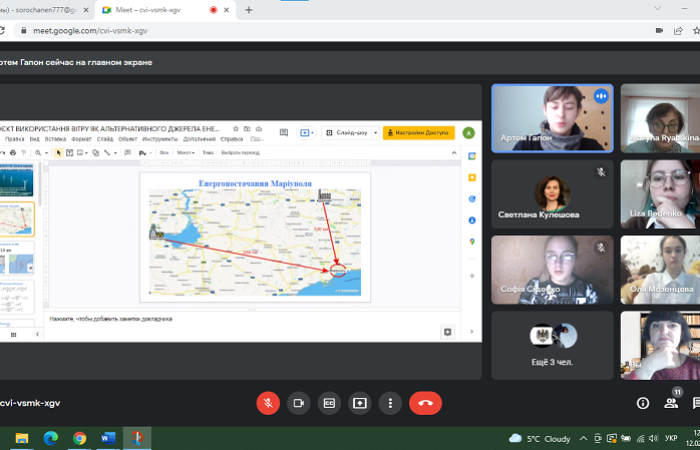Screen dimensions: 700x450
Task: Enable closed captions with the CC button
Action: click(x=329, y=403)
